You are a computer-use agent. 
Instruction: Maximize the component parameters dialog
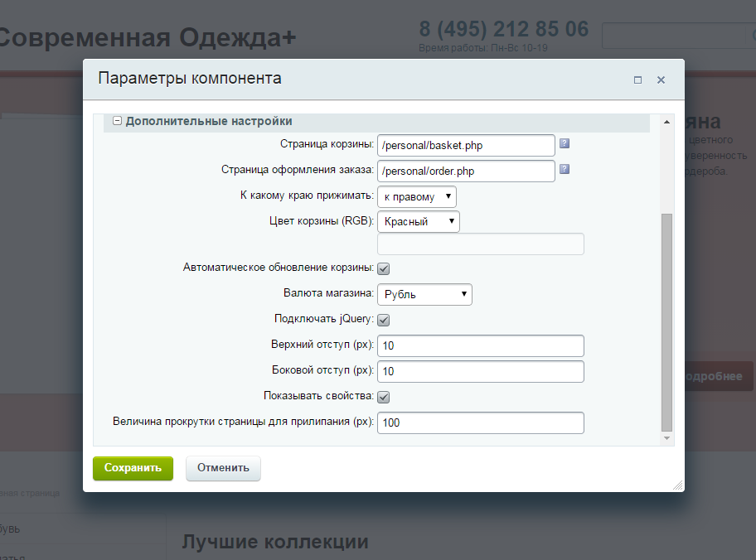(x=637, y=80)
